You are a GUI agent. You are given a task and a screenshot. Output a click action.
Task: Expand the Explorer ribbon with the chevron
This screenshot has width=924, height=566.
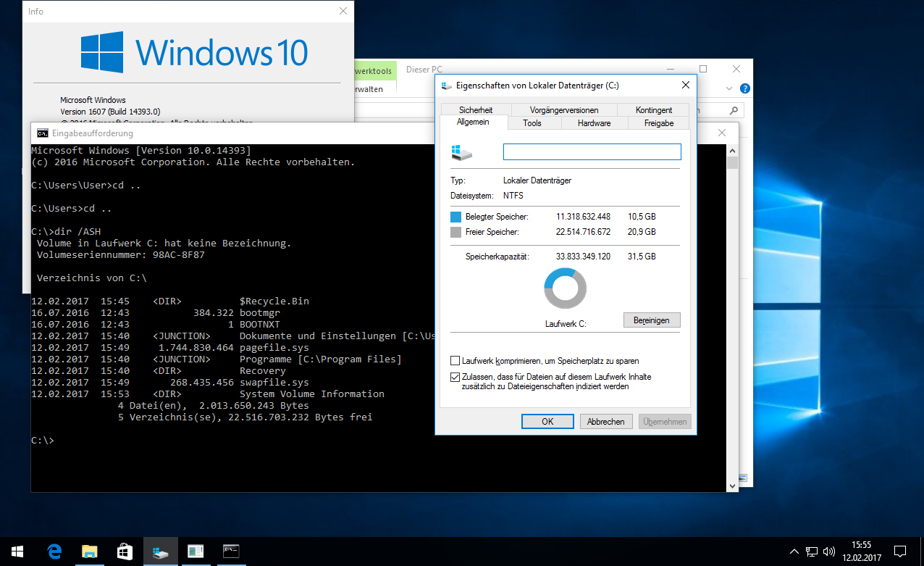tap(729, 88)
